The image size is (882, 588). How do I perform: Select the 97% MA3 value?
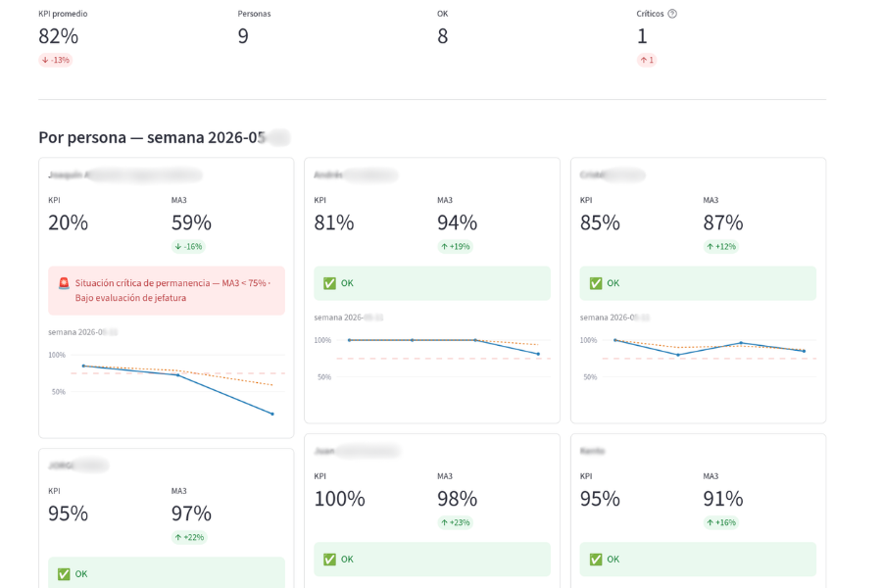[x=191, y=514]
